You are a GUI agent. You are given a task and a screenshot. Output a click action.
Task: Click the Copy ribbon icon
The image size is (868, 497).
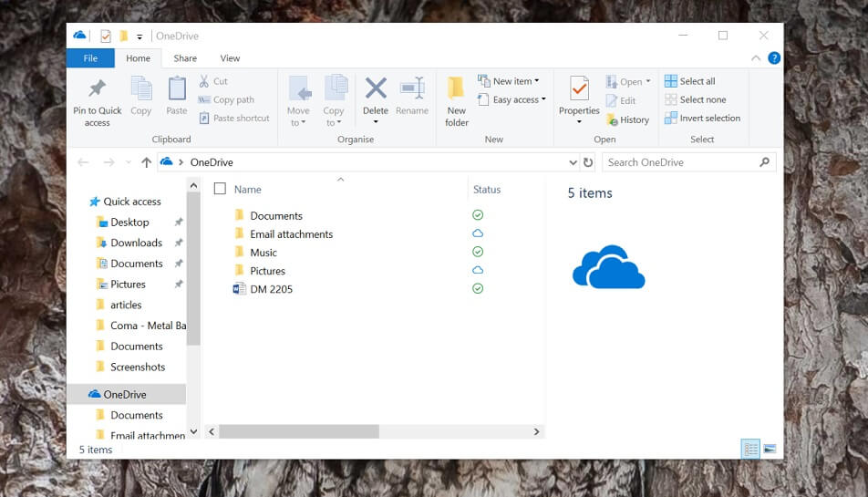[x=141, y=88]
